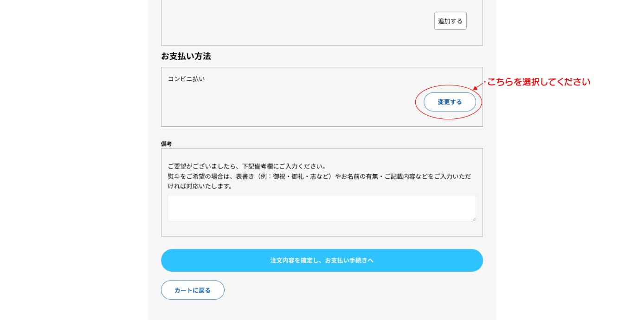
Task: Click the お支払い方法 section heading
Action: pos(186,56)
